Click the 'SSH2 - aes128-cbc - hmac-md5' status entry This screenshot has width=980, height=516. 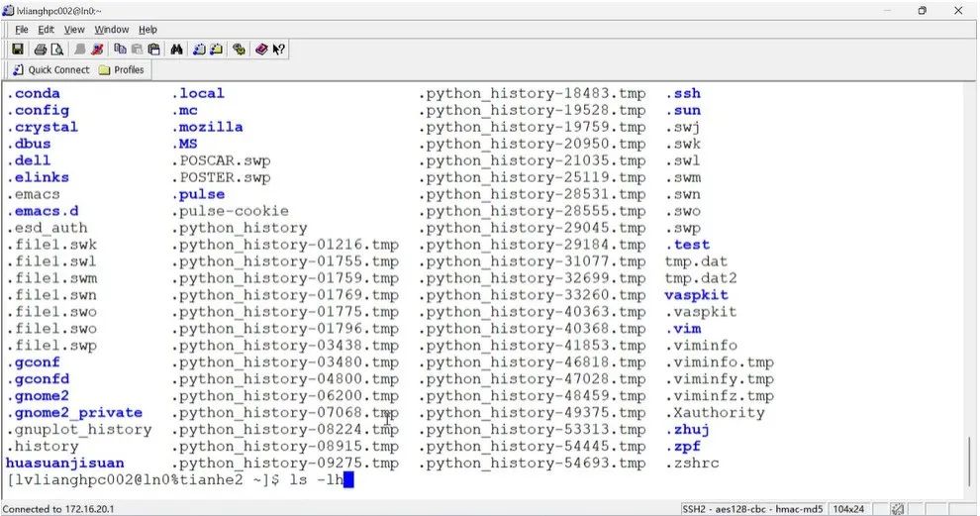tap(752, 509)
